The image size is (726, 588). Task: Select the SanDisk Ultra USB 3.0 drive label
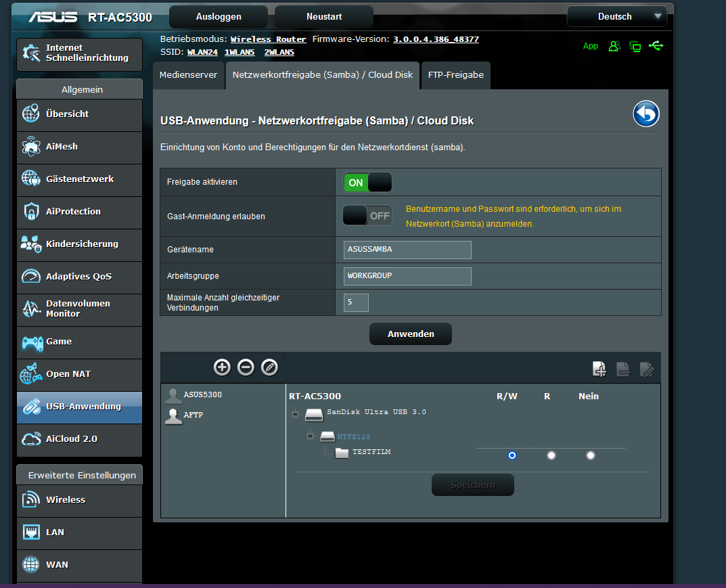376,412
